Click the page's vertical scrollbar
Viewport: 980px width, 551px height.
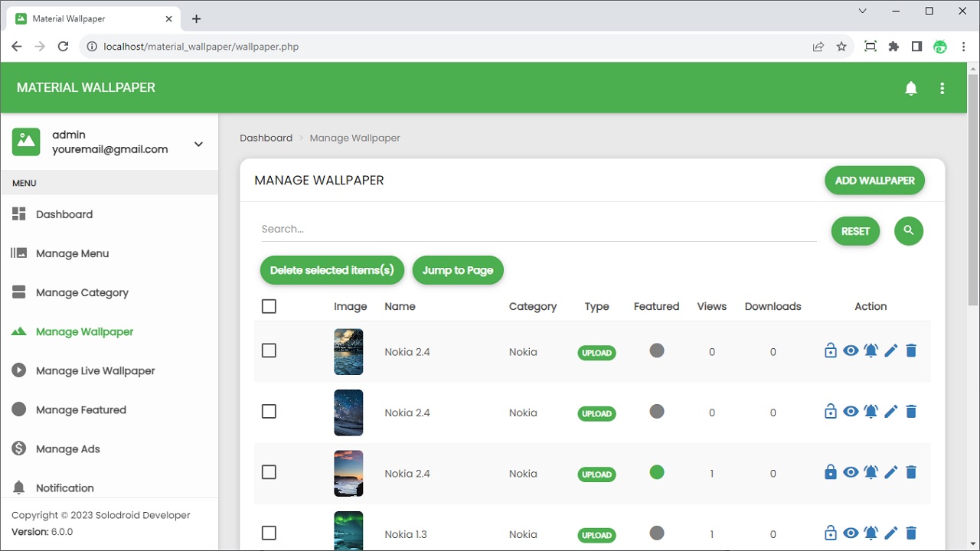click(x=973, y=191)
